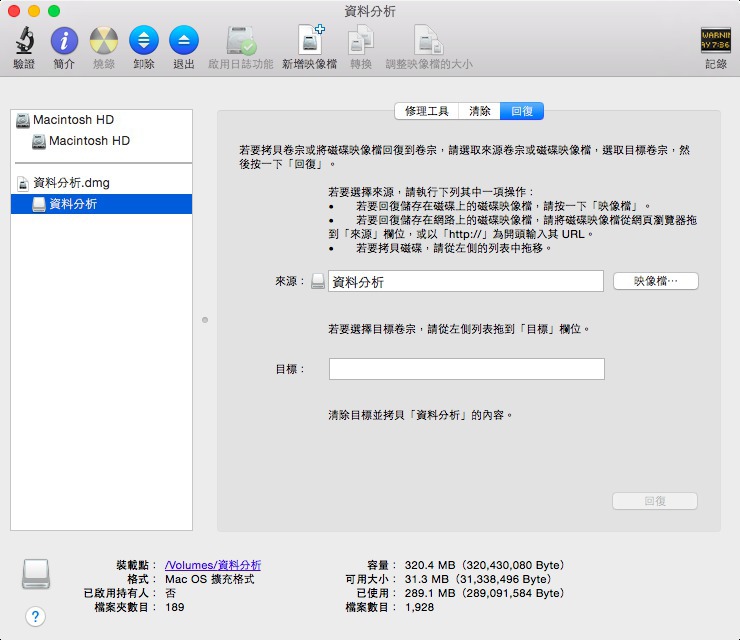Click the 回復 button at bottom right
740x640 pixels.
tap(655, 501)
